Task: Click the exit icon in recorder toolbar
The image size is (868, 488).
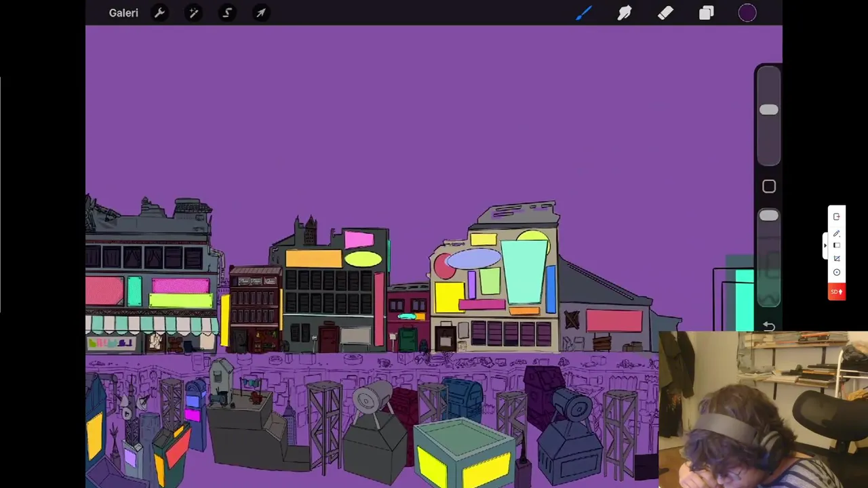Action: click(836, 217)
